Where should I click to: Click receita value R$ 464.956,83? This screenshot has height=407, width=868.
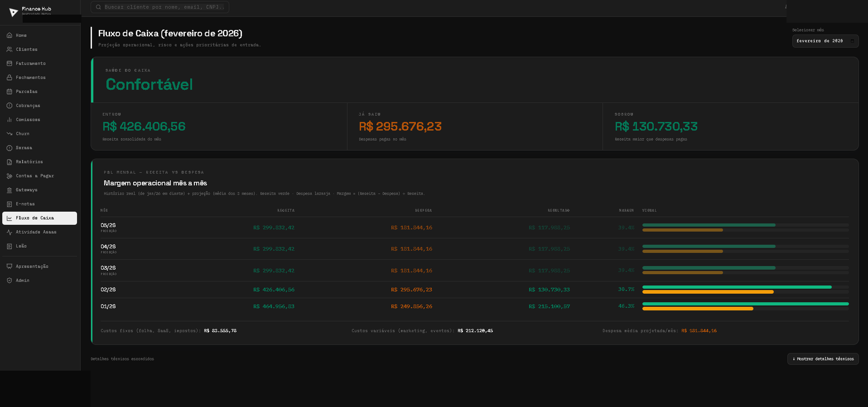(x=274, y=306)
